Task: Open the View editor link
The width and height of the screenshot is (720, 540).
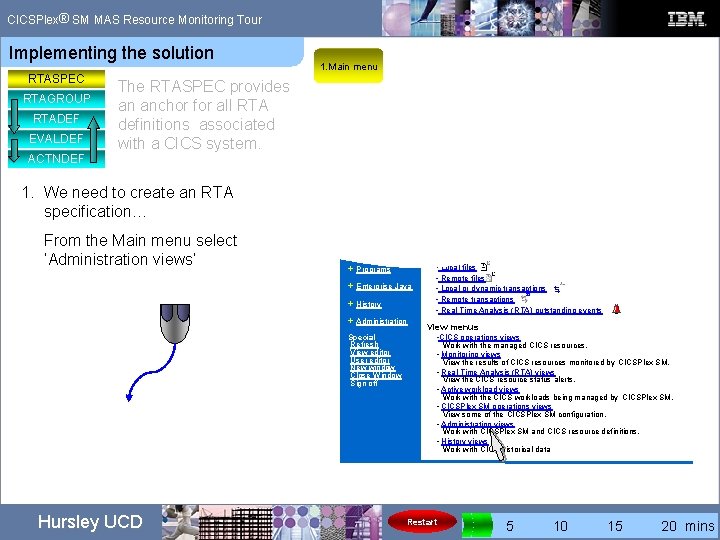Action: [x=370, y=352]
